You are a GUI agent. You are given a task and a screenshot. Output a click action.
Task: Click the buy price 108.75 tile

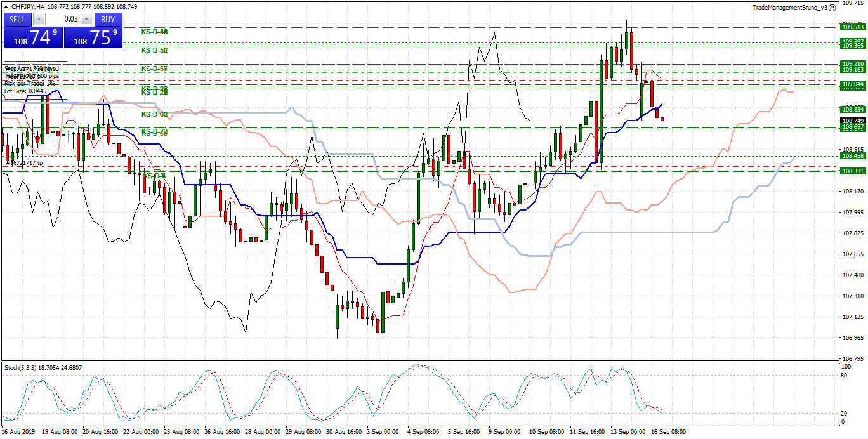[x=92, y=38]
